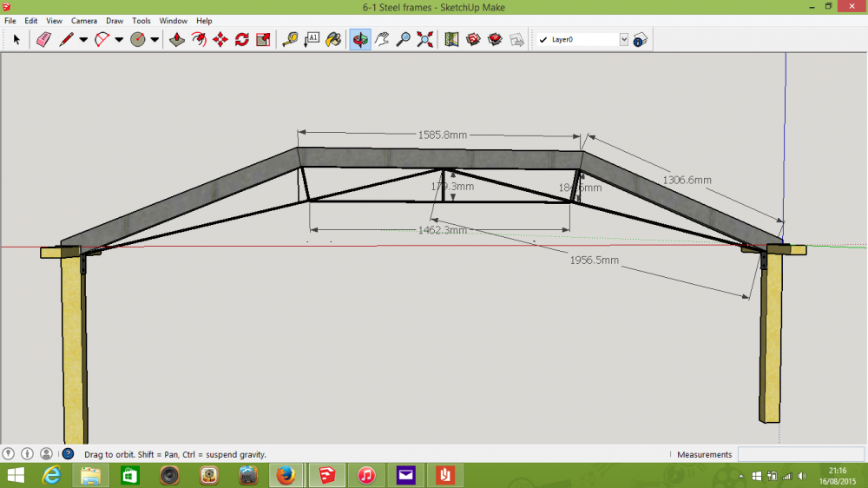Expand the Line tool dropdown arrow
The image size is (868, 488).
[83, 39]
